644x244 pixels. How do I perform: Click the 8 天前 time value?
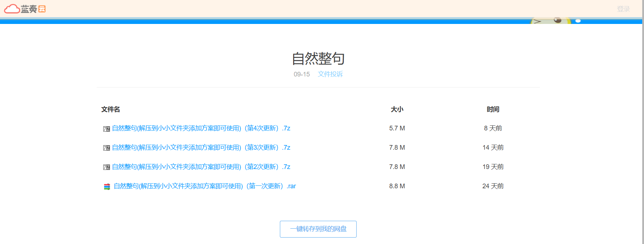pos(493,128)
